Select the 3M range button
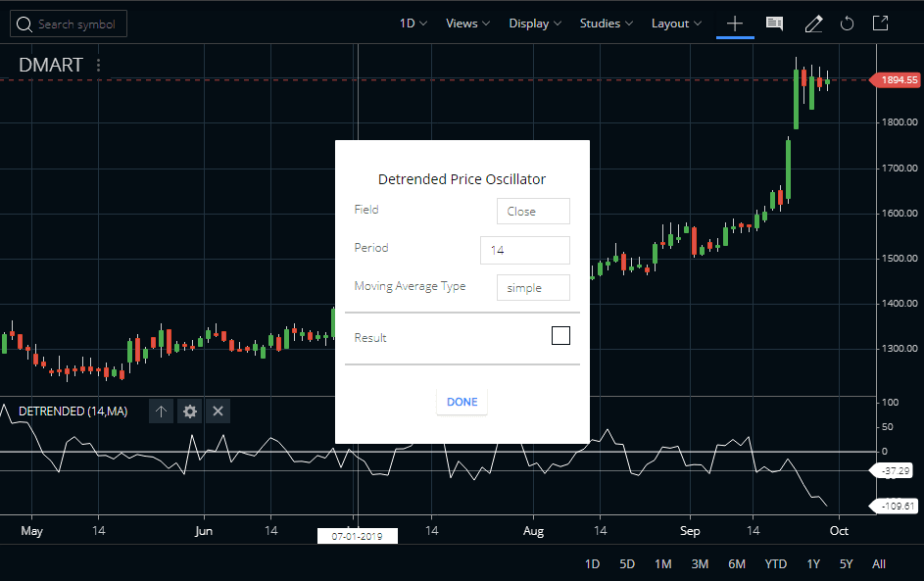Viewport: 924px width, 581px height. [x=700, y=564]
